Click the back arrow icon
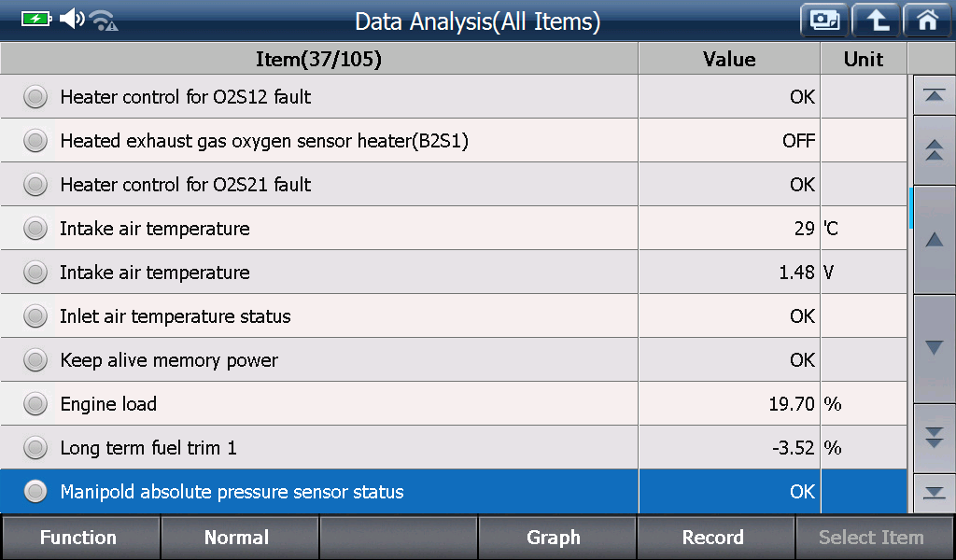This screenshot has height=560, width=956. pos(876,21)
